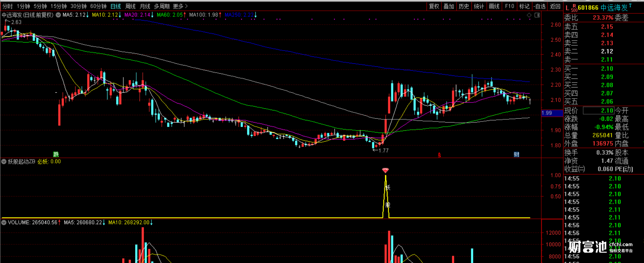Click the 换手 value 0.33%

click(x=605, y=153)
